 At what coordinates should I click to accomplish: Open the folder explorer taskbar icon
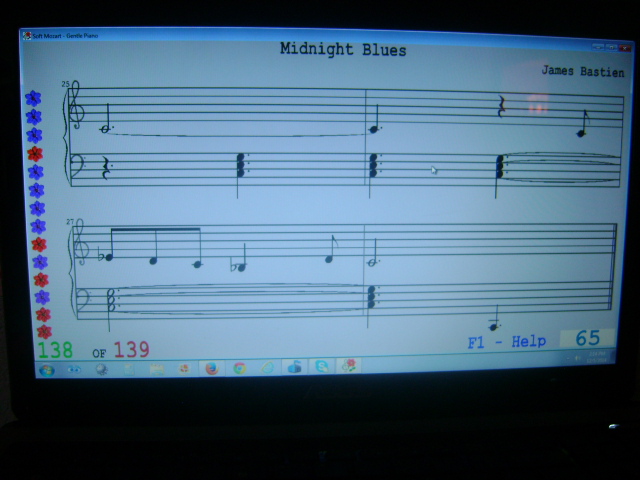tap(157, 369)
